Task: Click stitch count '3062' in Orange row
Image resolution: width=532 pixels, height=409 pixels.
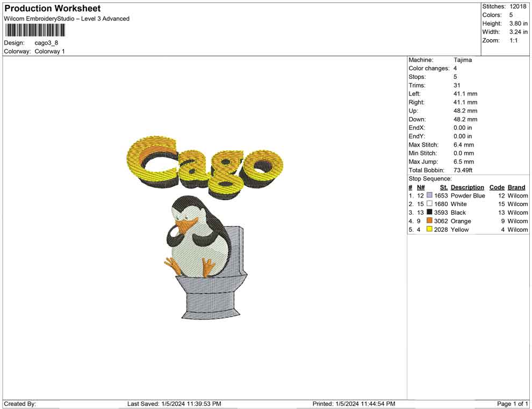Action: pos(441,221)
